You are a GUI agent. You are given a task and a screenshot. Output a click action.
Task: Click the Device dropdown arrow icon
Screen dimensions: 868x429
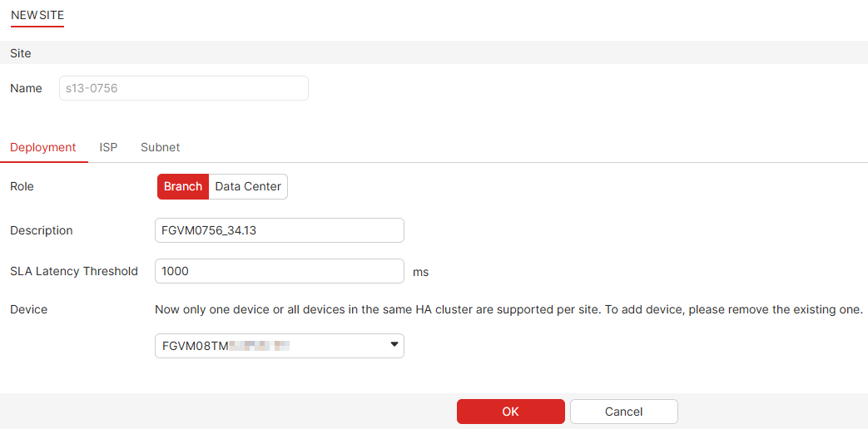[394, 345]
